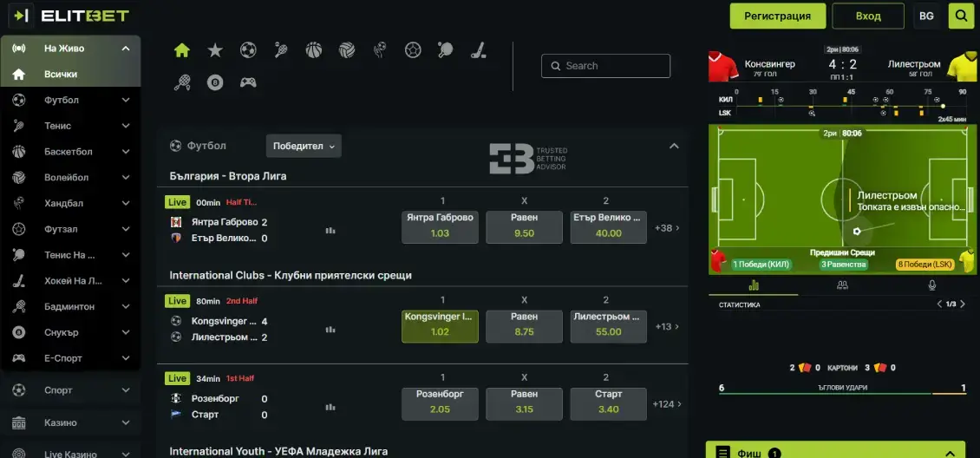
Task: Expand the Баскетбол sidebar item
Action: coord(126,152)
